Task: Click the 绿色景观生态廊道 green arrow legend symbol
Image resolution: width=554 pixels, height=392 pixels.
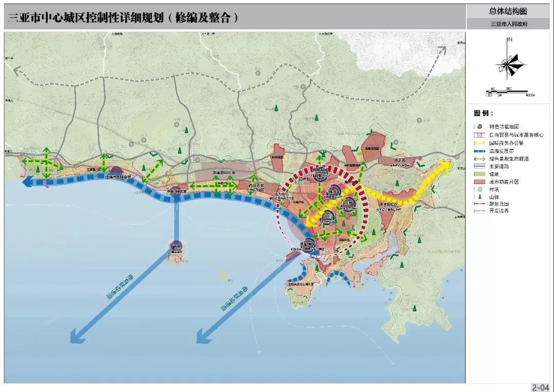Action: [x=479, y=160]
